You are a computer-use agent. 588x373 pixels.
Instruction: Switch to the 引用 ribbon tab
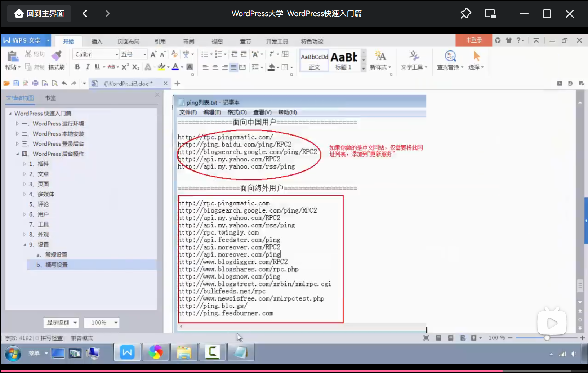160,41
